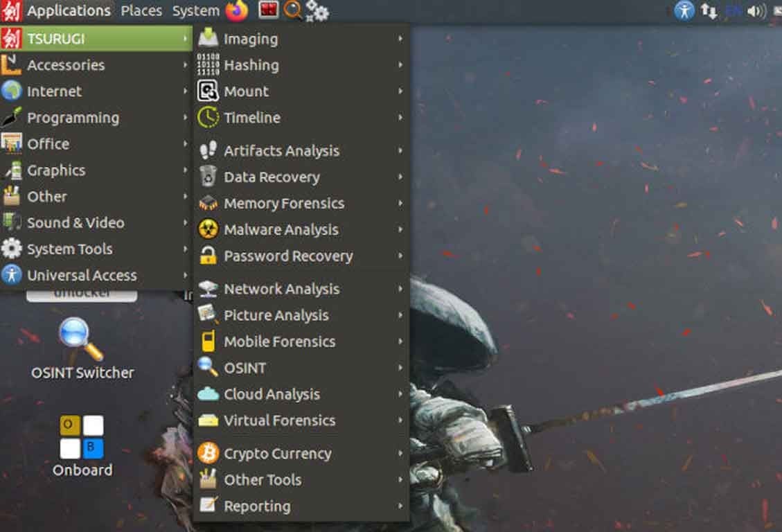Select System Tools category
This screenshot has height=532, width=782.
click(x=69, y=249)
